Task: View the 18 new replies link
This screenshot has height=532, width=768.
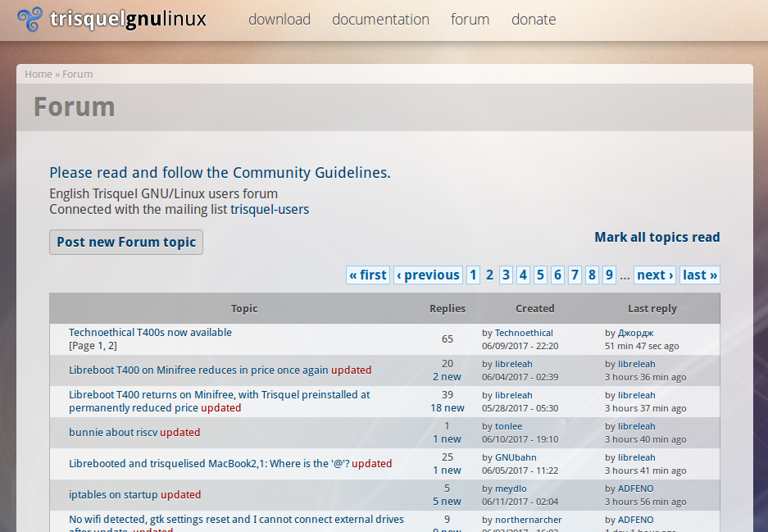Action: pyautogui.click(x=448, y=408)
